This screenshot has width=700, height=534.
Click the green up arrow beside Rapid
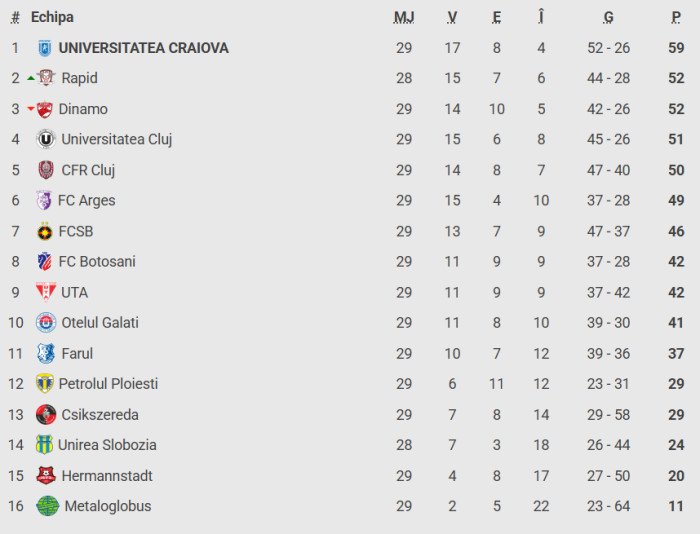(31, 78)
